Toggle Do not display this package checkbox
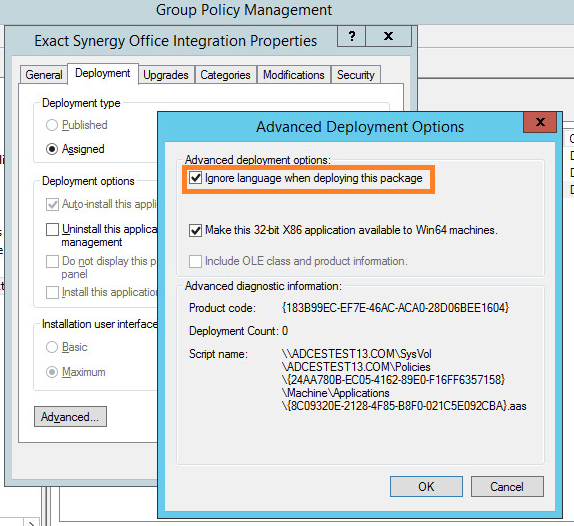574x526 pixels. [x=52, y=261]
